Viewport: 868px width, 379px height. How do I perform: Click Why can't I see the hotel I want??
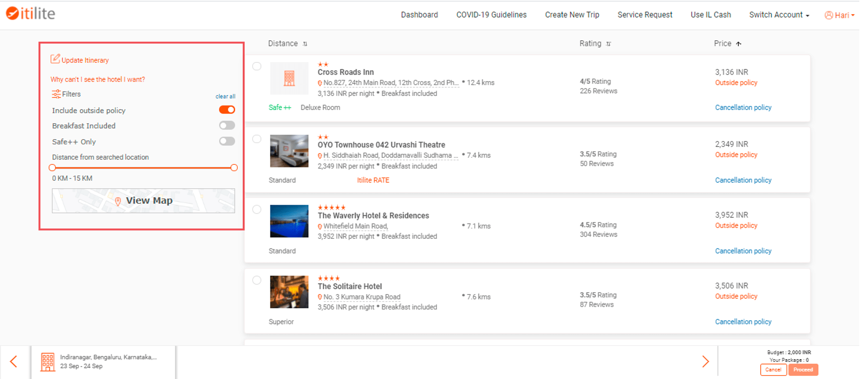click(98, 79)
